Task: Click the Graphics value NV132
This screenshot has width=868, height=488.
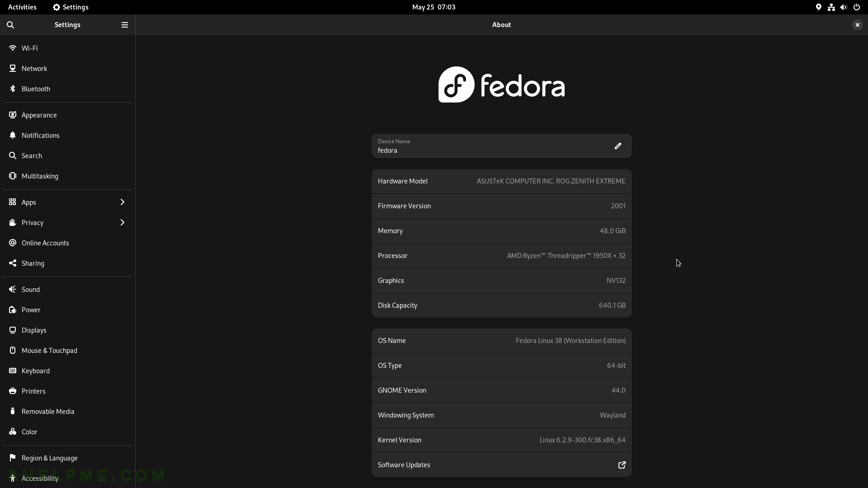Action: point(616,281)
